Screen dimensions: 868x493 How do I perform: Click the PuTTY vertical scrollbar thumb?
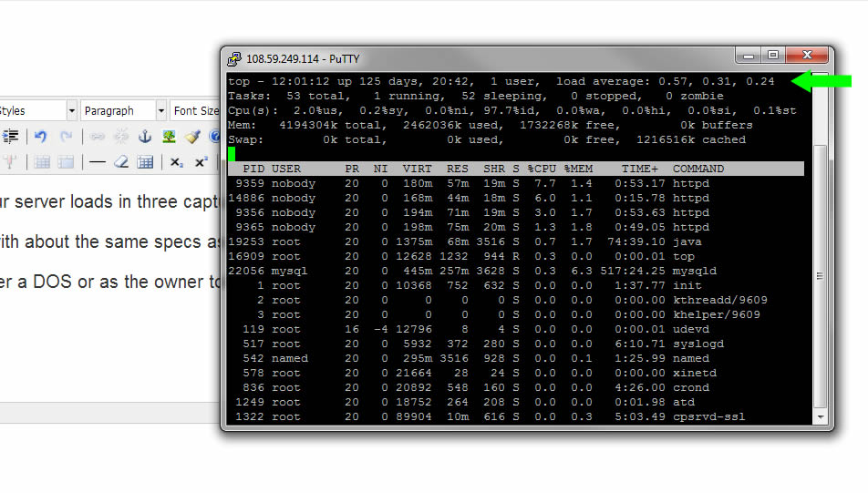pyautogui.click(x=820, y=275)
